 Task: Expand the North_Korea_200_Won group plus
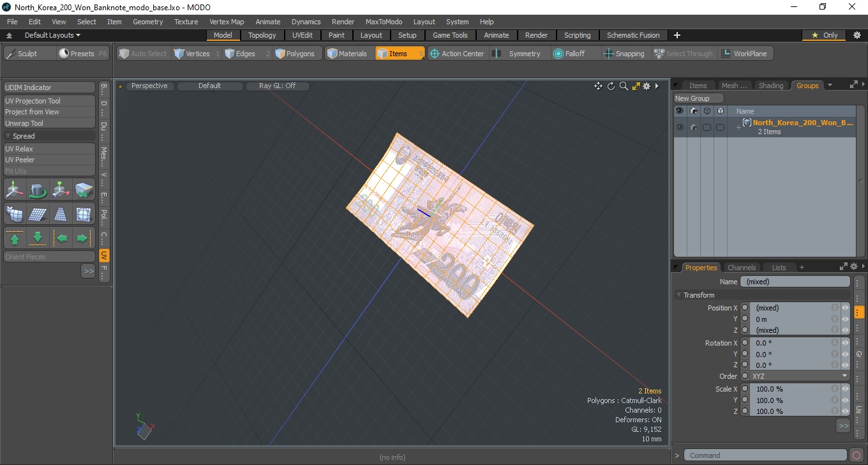(x=738, y=127)
